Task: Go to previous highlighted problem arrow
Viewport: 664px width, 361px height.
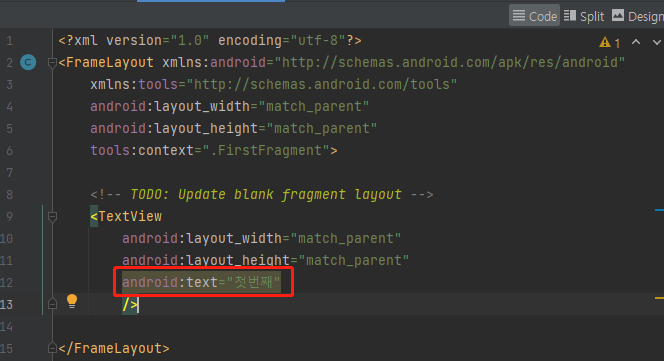Action: pyautogui.click(x=636, y=42)
